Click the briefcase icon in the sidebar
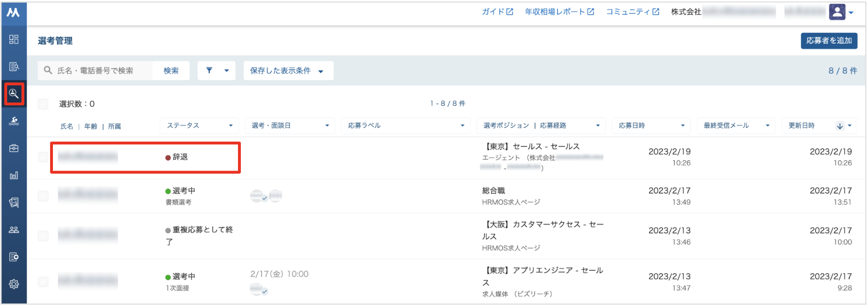The height and width of the screenshot is (308, 868). [x=14, y=148]
